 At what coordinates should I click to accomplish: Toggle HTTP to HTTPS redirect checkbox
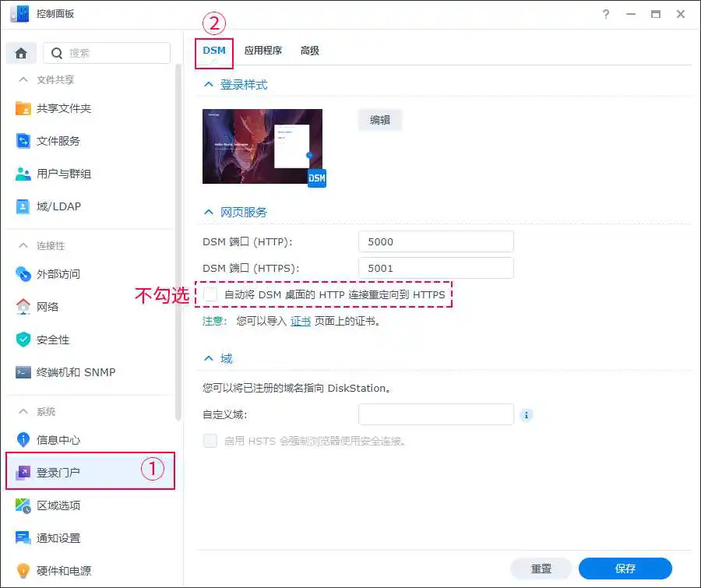pyautogui.click(x=210, y=294)
